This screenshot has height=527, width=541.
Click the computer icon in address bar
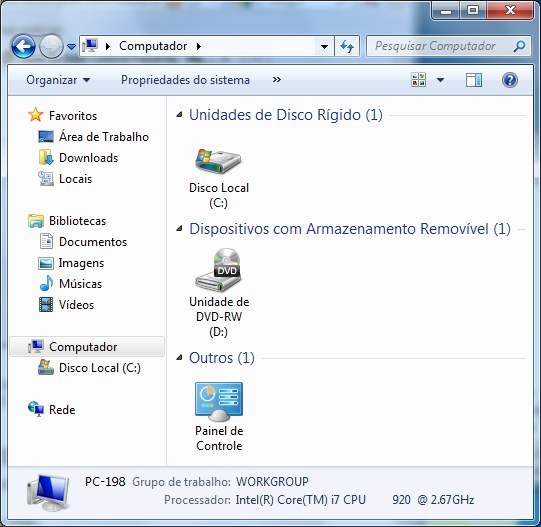coord(91,46)
